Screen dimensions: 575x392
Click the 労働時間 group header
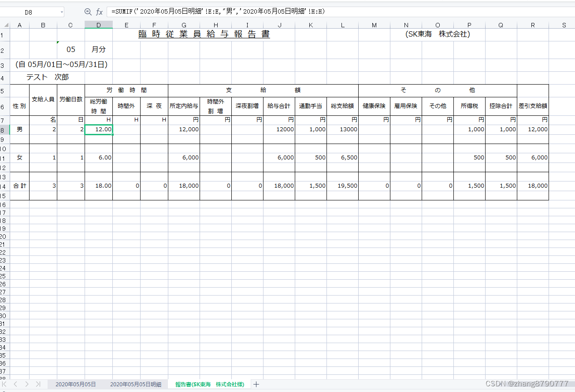pos(126,90)
